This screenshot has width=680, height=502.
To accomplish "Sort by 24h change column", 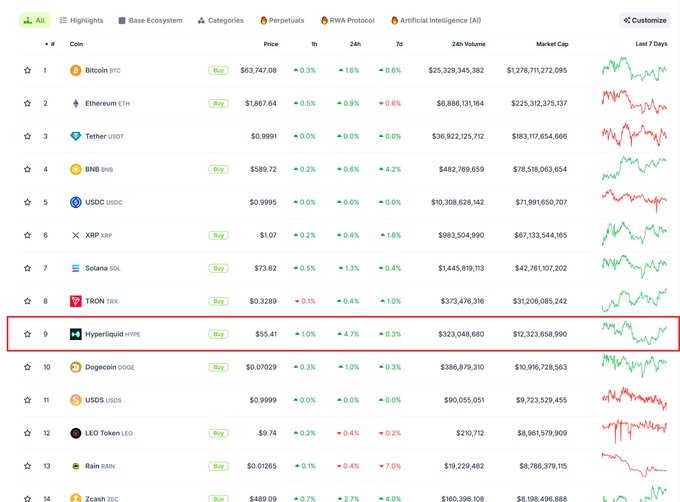I will pyautogui.click(x=355, y=44).
